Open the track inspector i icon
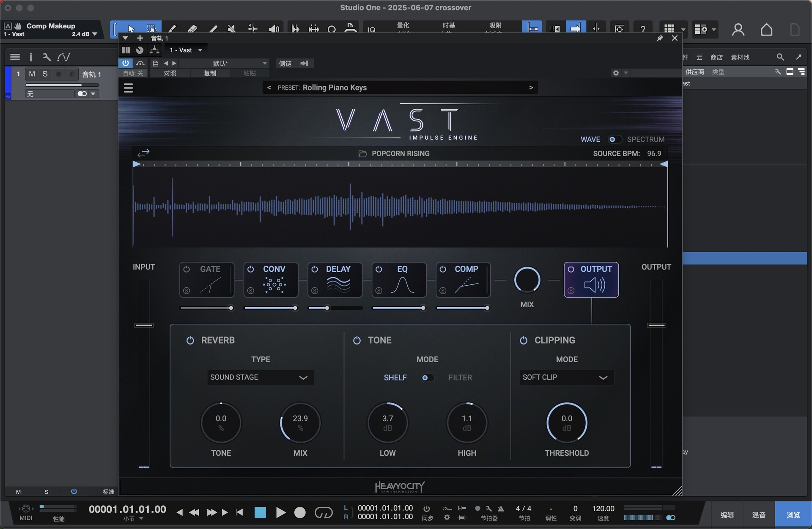 [x=30, y=57]
